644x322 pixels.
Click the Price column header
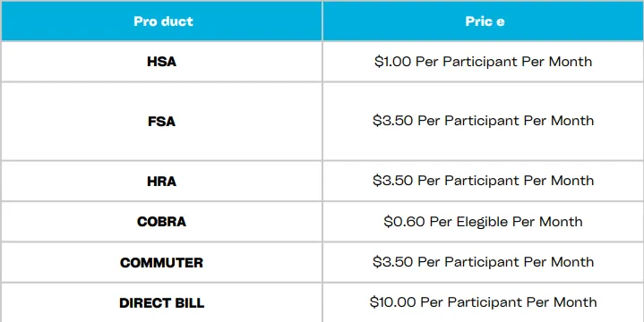[484, 21]
